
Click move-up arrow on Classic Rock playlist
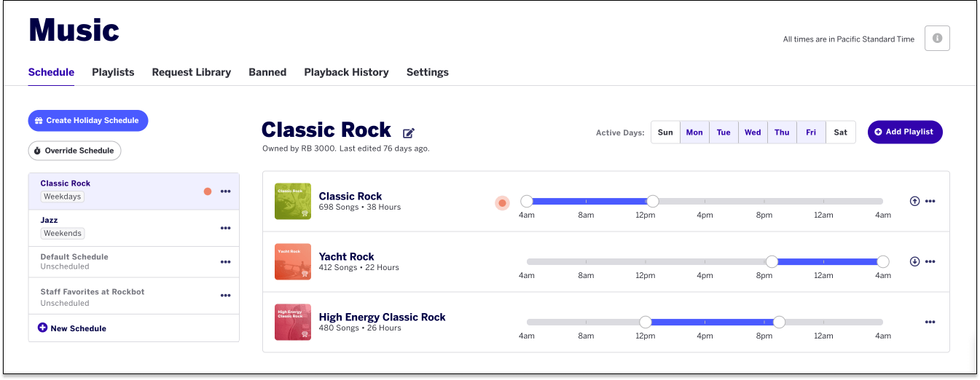[914, 201]
